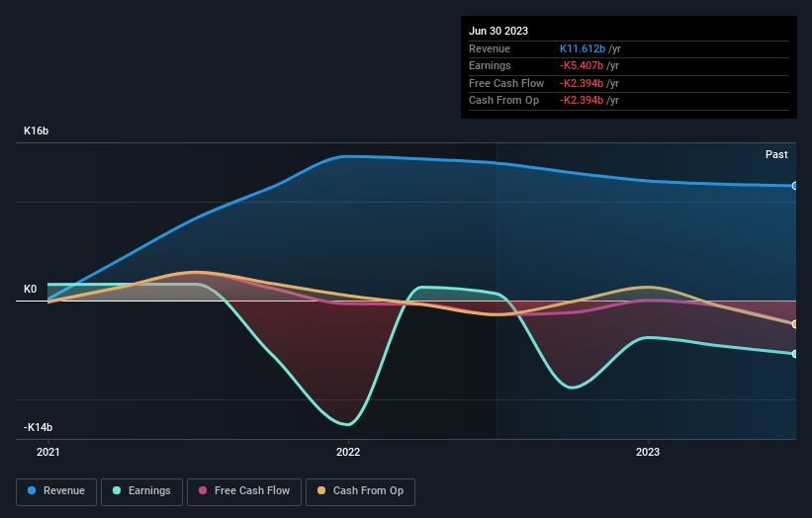This screenshot has height=518, width=812.
Task: Click the pink Free Cash Flow dot
Action: click(203, 490)
